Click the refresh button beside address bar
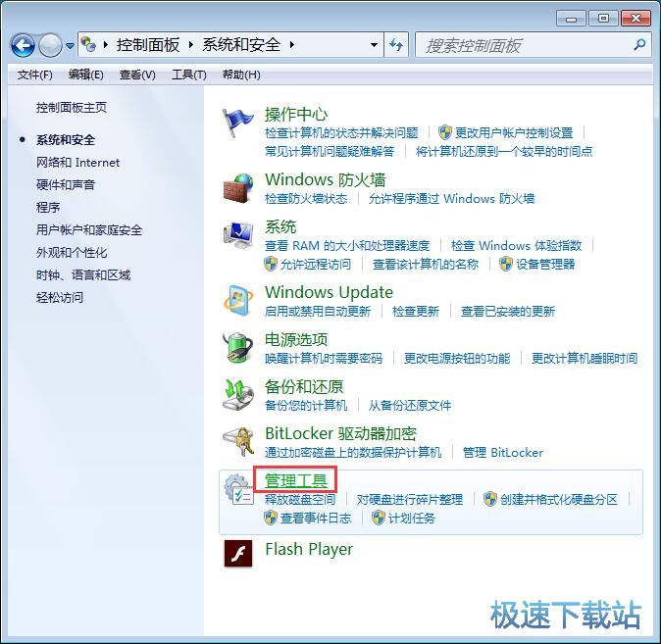 [396, 44]
